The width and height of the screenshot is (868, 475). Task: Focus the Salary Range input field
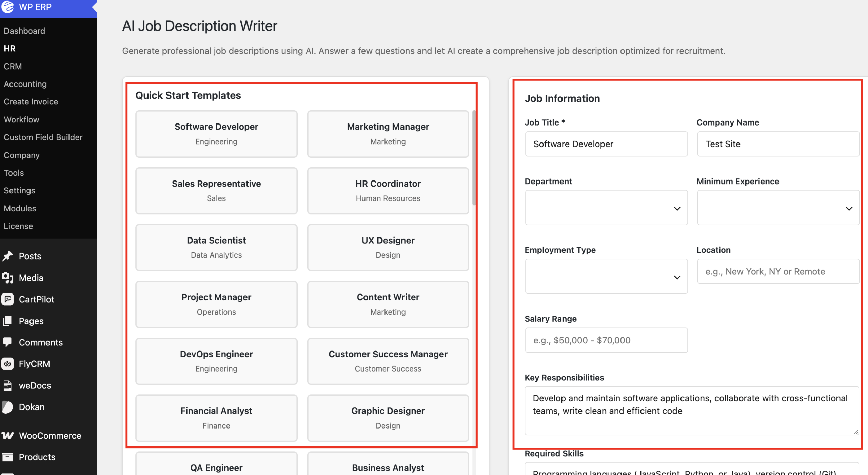click(x=606, y=340)
